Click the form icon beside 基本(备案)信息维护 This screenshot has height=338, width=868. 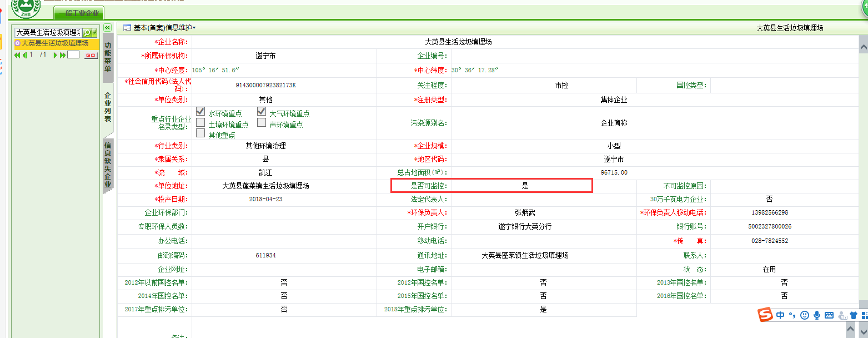pos(127,27)
